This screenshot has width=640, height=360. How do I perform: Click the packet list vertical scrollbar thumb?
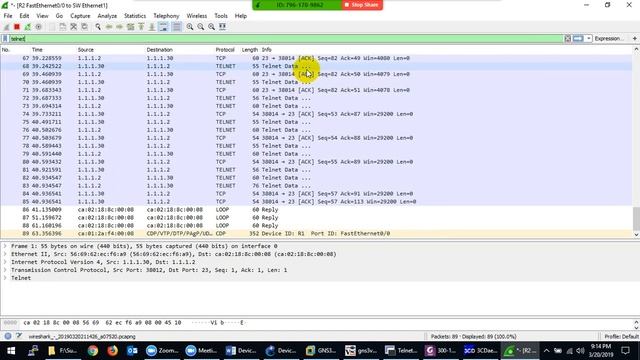pos(636,219)
